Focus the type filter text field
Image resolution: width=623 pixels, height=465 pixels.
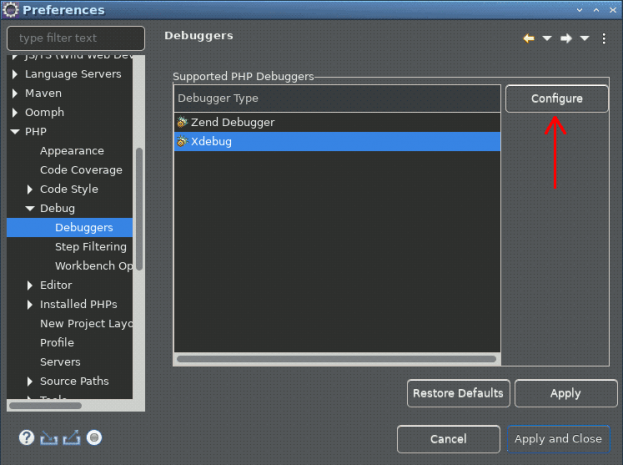(x=75, y=38)
